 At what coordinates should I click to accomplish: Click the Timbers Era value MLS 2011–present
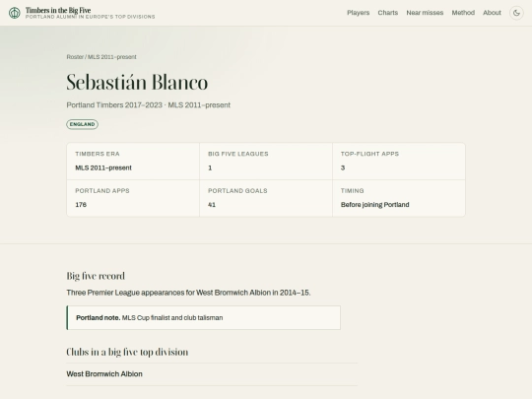tap(103, 167)
